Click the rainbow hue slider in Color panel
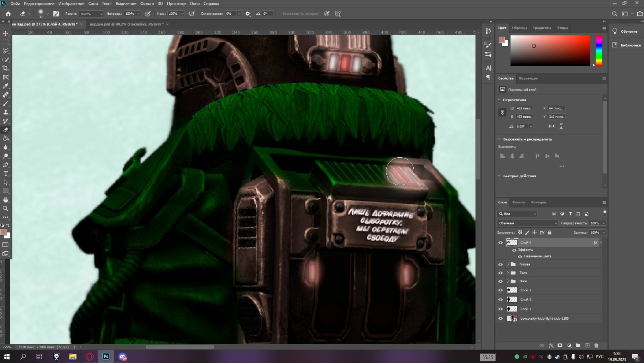 [x=599, y=51]
